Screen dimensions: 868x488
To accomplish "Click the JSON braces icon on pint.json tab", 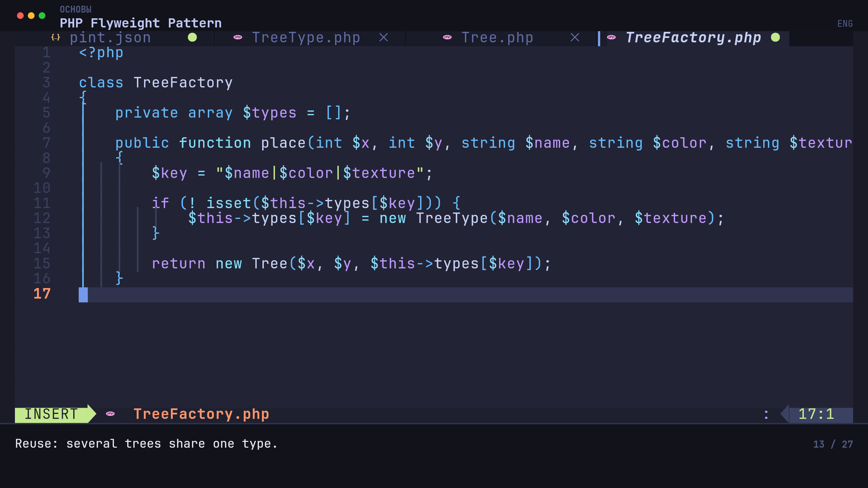I will point(56,37).
